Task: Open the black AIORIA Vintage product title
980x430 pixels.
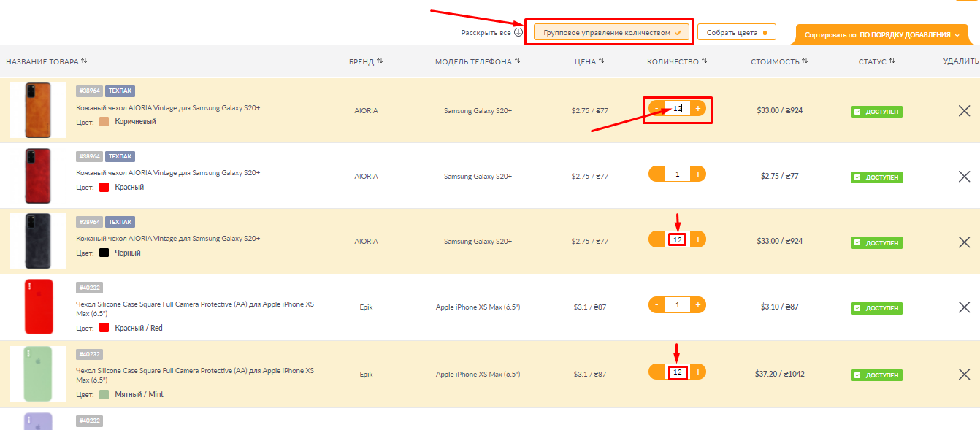Action: 168,239
